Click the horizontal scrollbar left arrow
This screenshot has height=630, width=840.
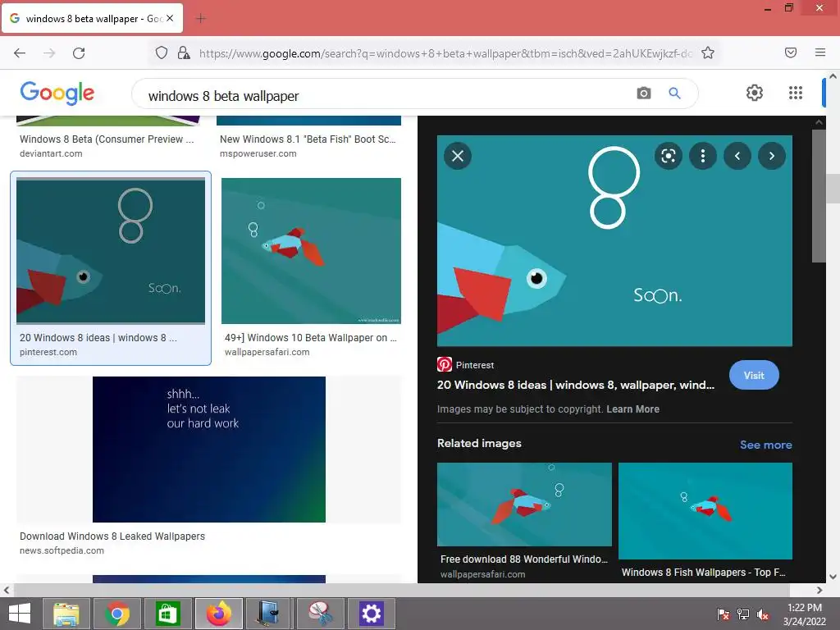[7, 590]
